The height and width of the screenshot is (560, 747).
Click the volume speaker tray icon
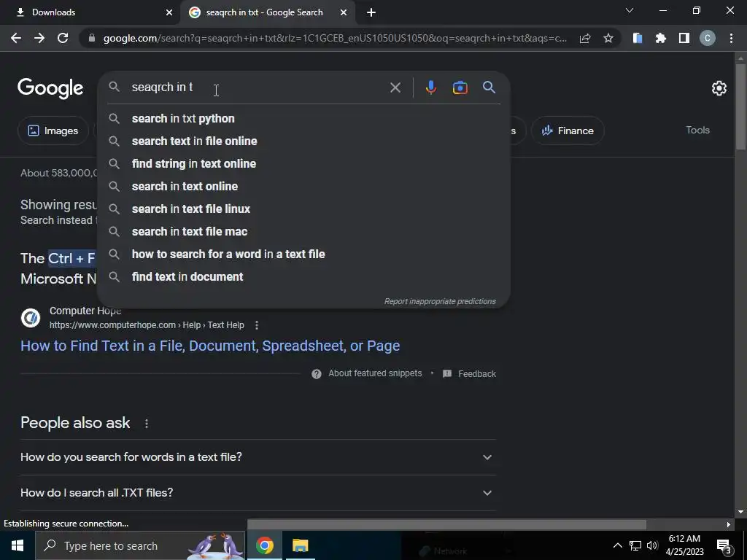tap(652, 545)
